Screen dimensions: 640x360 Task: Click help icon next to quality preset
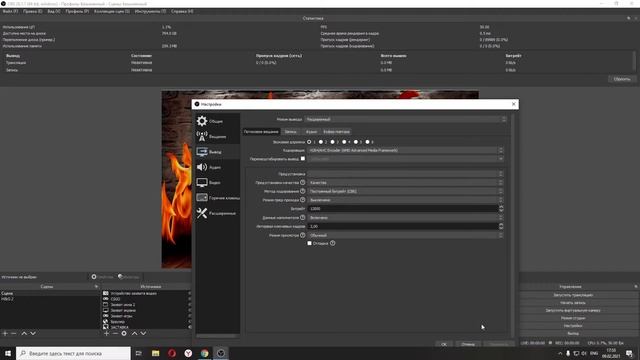303,182
